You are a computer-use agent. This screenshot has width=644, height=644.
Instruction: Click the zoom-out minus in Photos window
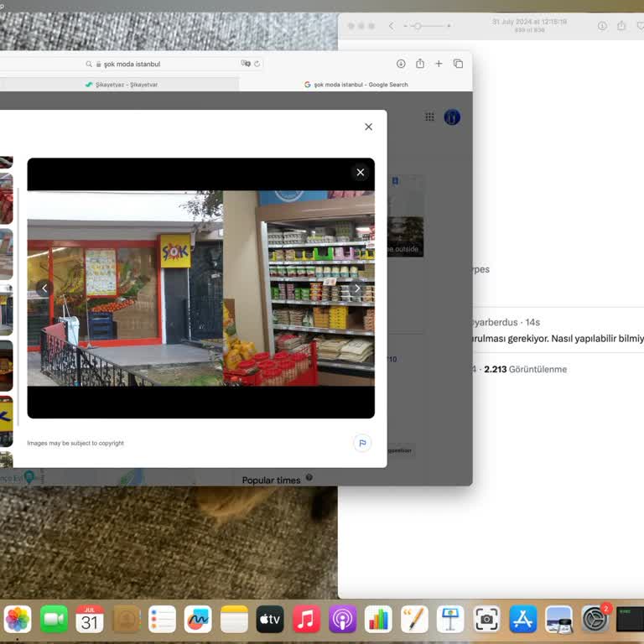pyautogui.click(x=405, y=26)
